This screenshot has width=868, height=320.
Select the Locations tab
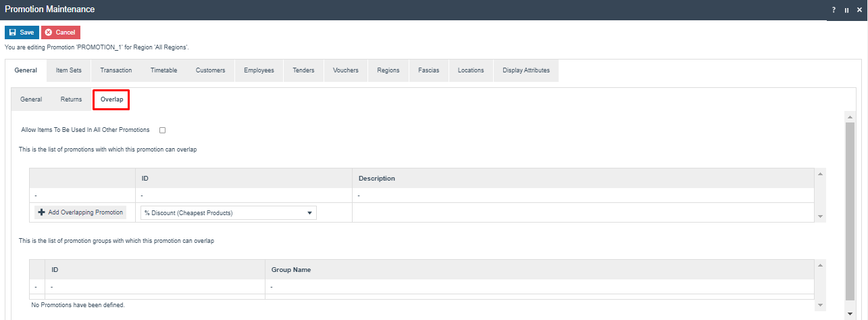(x=471, y=70)
